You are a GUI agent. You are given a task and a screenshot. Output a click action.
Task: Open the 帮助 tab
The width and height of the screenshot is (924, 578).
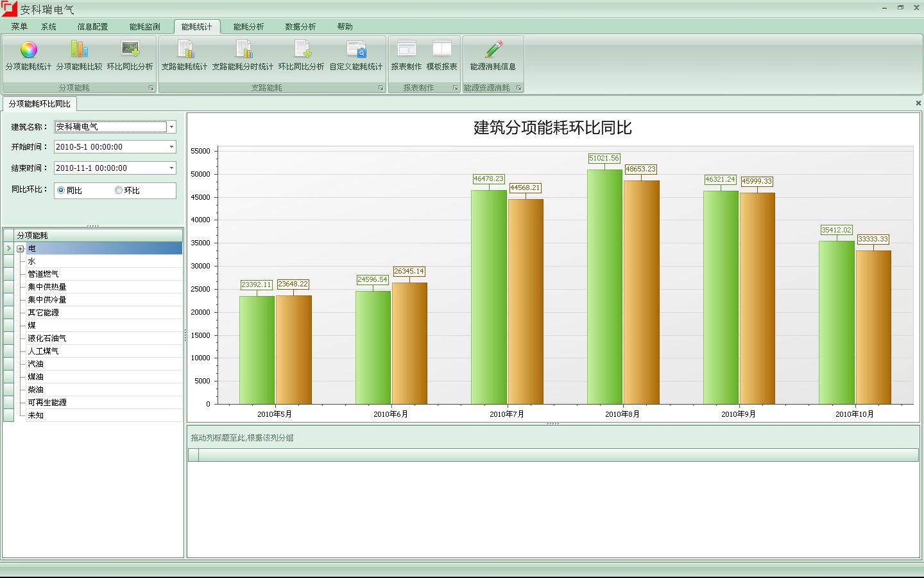point(345,26)
